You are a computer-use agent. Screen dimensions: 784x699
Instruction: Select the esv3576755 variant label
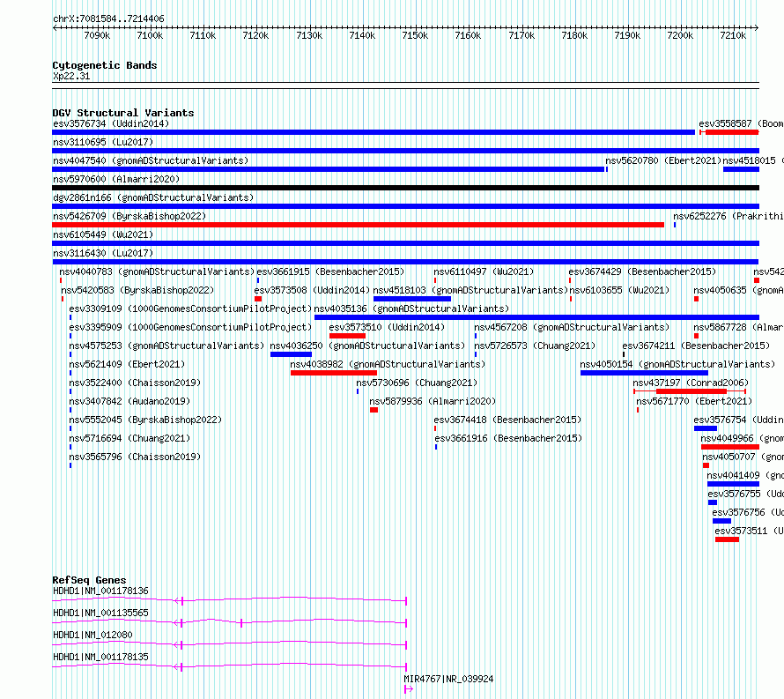[x=745, y=494]
